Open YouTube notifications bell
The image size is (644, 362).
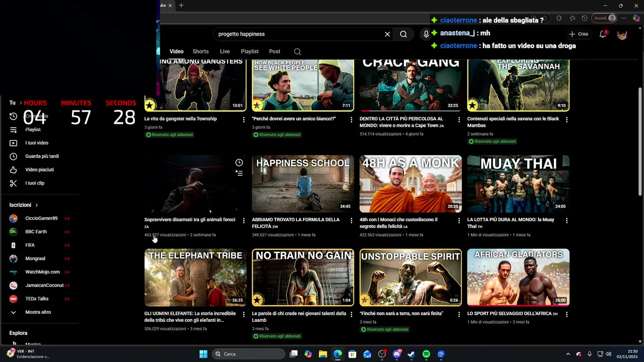(x=603, y=34)
